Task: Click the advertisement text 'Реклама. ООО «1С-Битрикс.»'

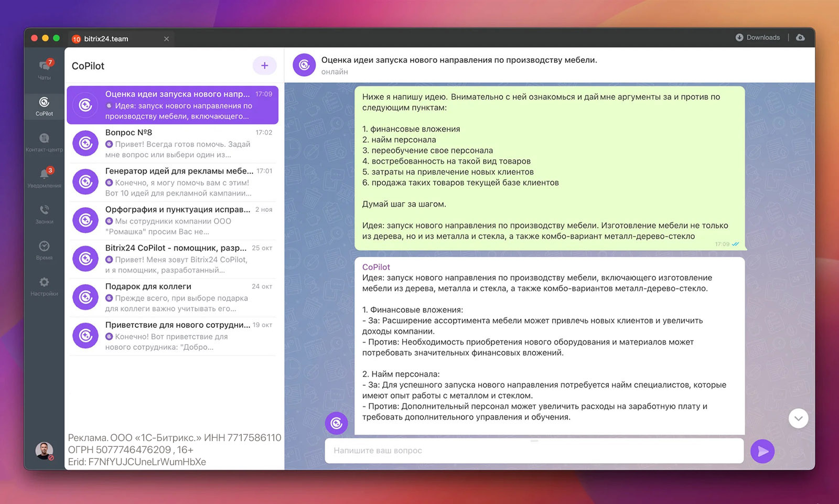Action: [x=135, y=438]
